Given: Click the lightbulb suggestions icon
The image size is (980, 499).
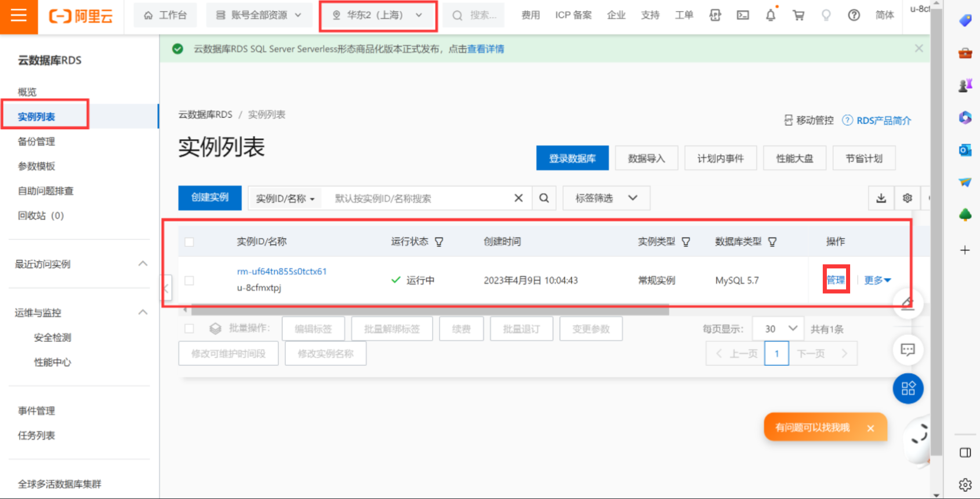Looking at the screenshot, I should click(x=826, y=15).
